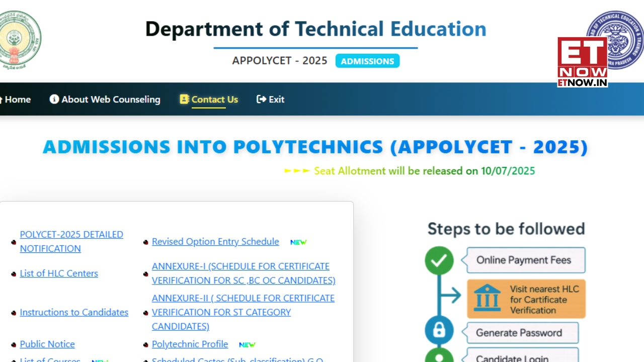View Instructions to Candidates

coord(74,312)
